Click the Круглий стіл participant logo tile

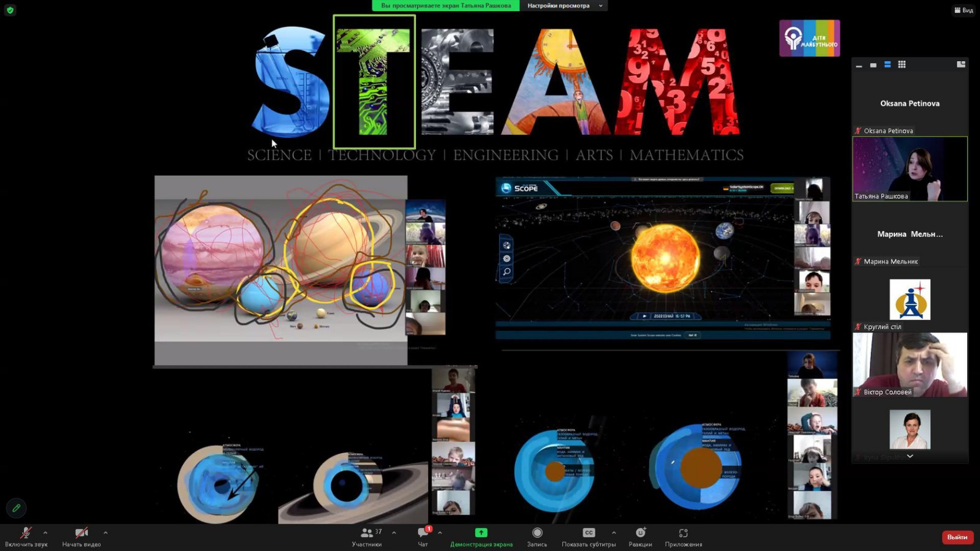point(910,299)
